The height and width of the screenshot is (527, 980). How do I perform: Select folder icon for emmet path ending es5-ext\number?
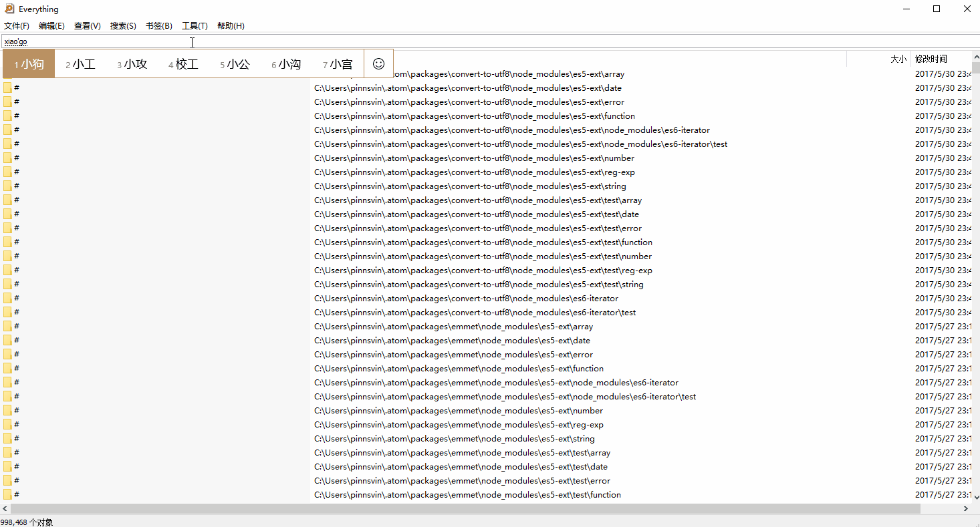coord(7,411)
